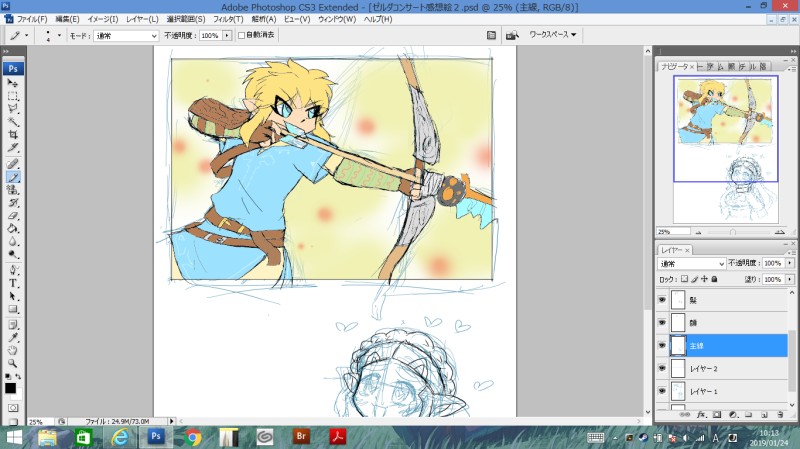800x449 pixels.
Task: Select the Zoom tool in toolbox
Action: pyautogui.click(x=13, y=363)
